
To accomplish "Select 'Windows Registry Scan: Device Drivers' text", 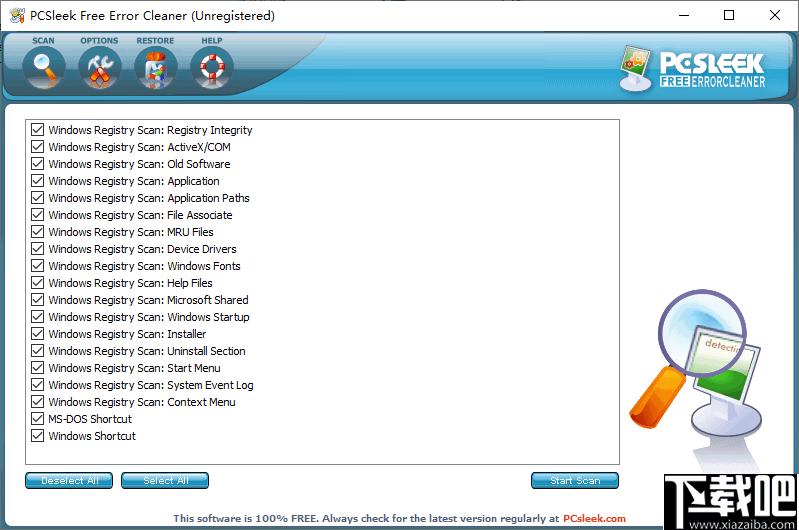I will click(x=143, y=249).
